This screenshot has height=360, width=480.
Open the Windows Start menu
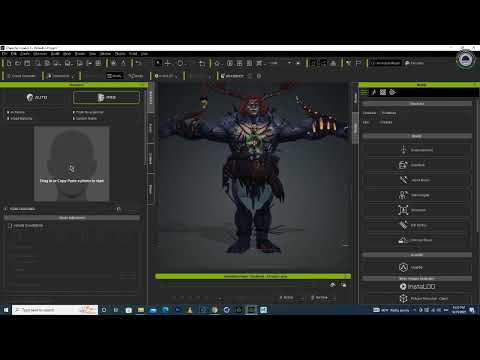[x=6, y=310]
